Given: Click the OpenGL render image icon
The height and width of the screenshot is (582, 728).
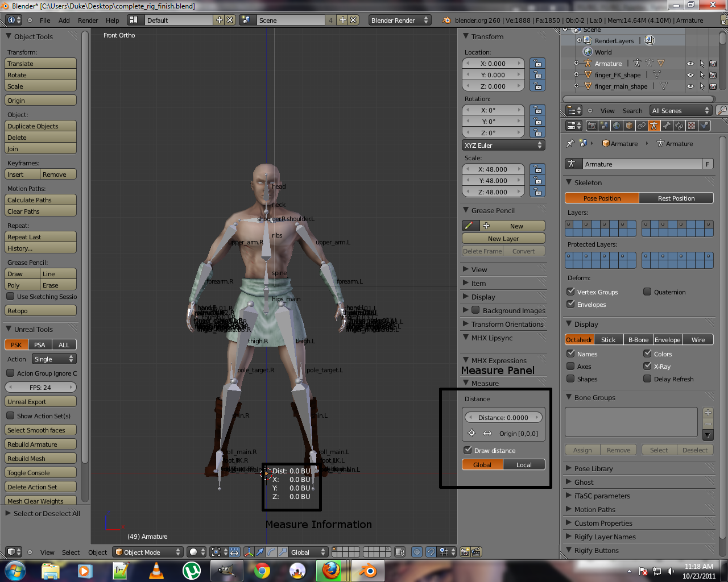Looking at the screenshot, I should coord(465,552).
